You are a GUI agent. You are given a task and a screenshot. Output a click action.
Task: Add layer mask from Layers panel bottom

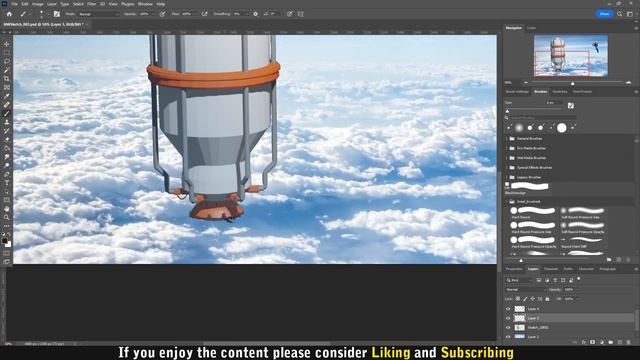point(592,342)
